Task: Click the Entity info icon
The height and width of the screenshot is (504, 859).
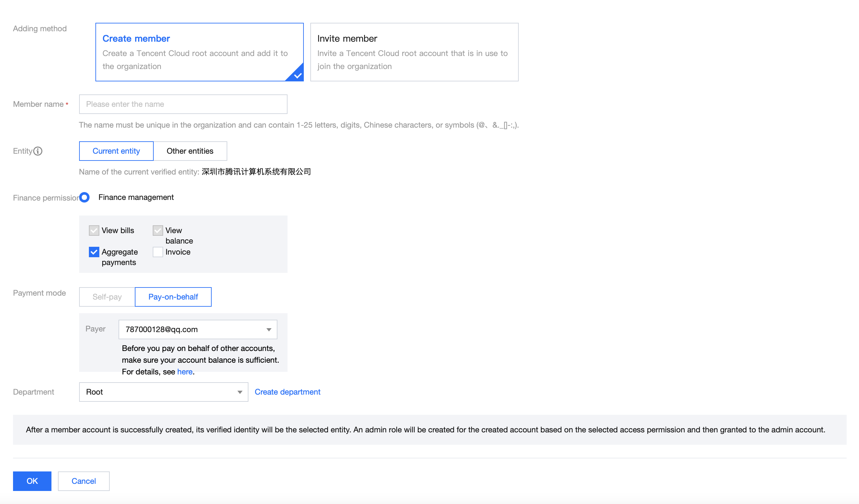Action: [38, 151]
